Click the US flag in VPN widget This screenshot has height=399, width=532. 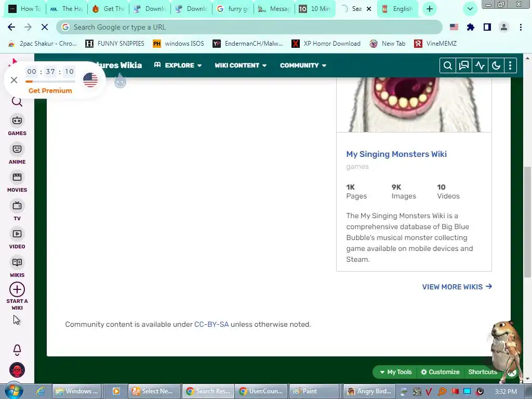coord(90,80)
